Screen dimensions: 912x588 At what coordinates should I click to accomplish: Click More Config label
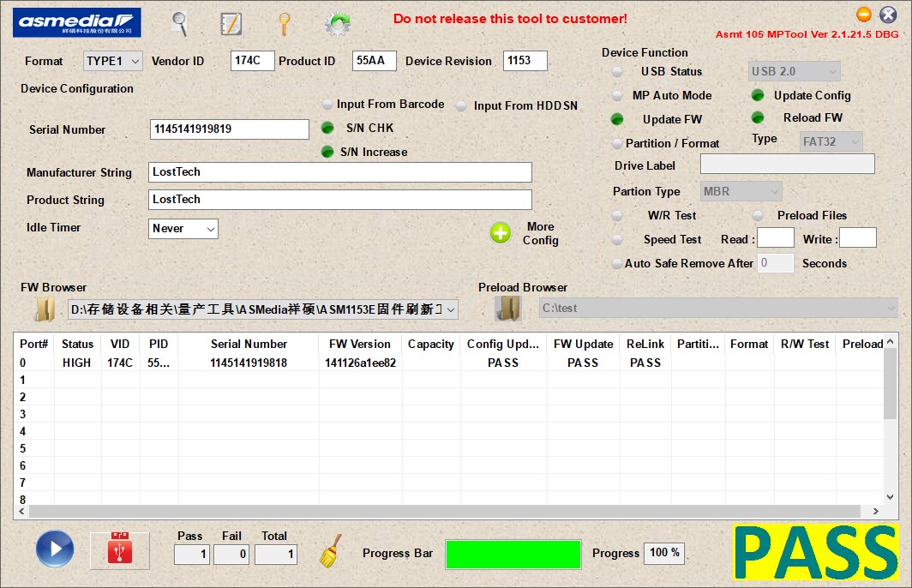click(x=540, y=233)
